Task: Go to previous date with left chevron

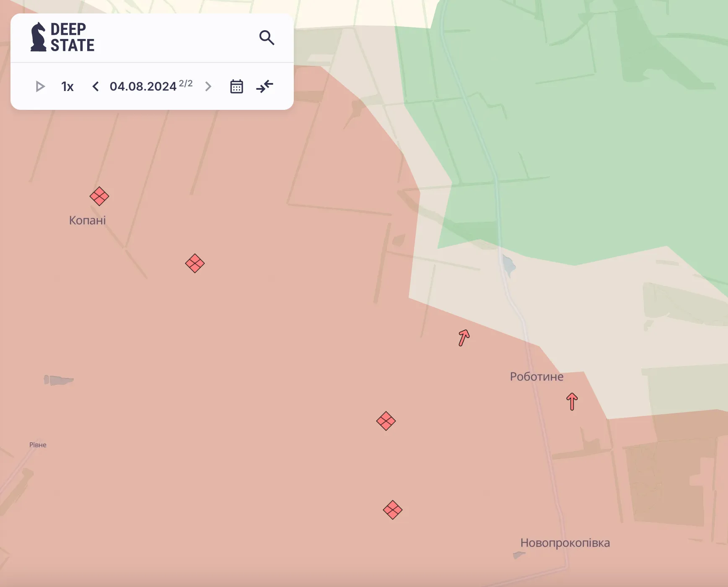Action: (96, 87)
